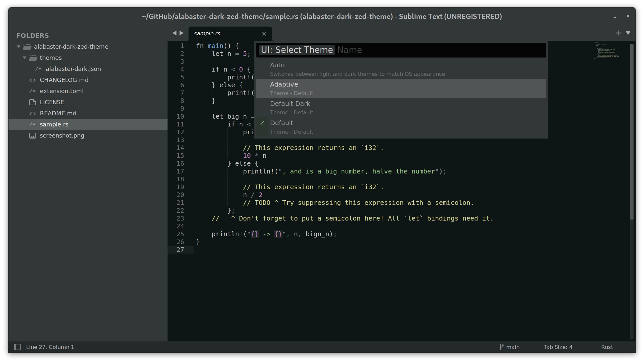This screenshot has height=362, width=644.
Task: Click the git branch icon beside main
Action: click(501, 347)
